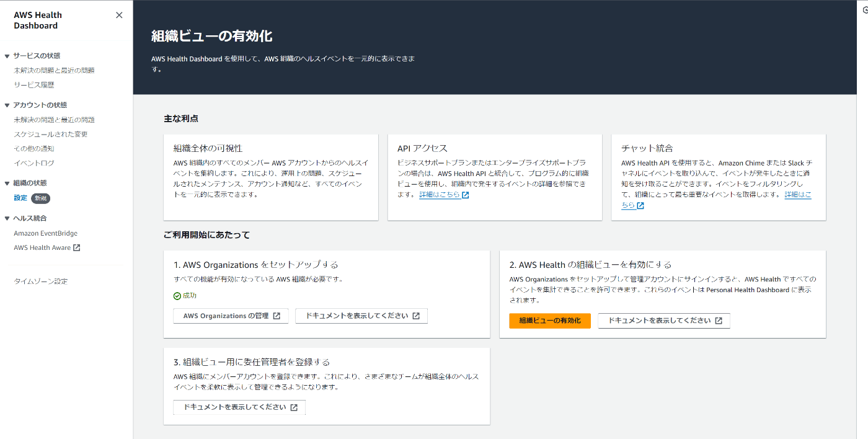The image size is (868, 439).
Task: Collapse the サービスの状態 section
Action: point(7,56)
